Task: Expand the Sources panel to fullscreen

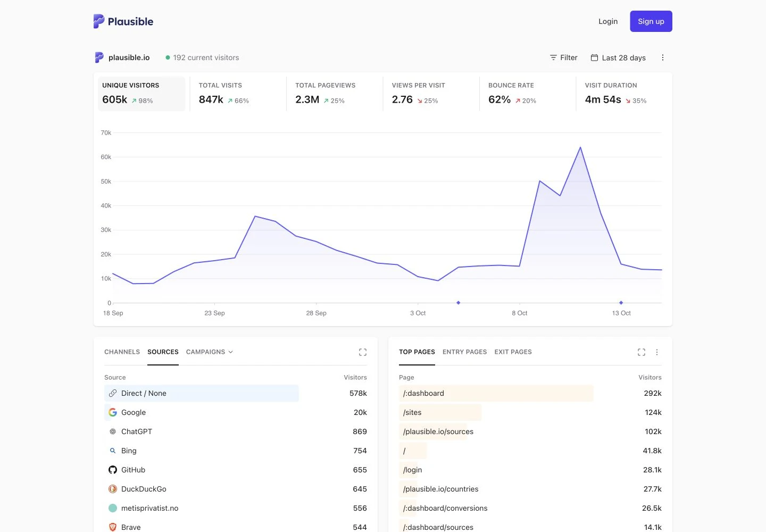Action: coord(363,352)
